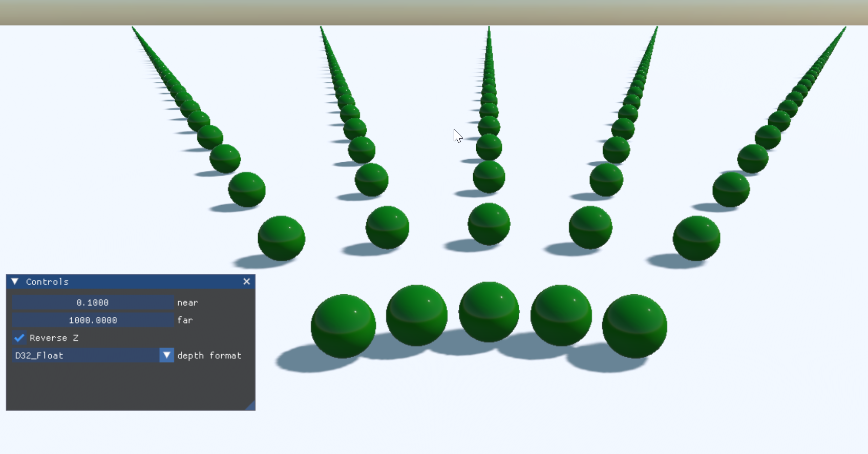Click the far label text
This screenshot has height=454, width=868.
point(185,320)
